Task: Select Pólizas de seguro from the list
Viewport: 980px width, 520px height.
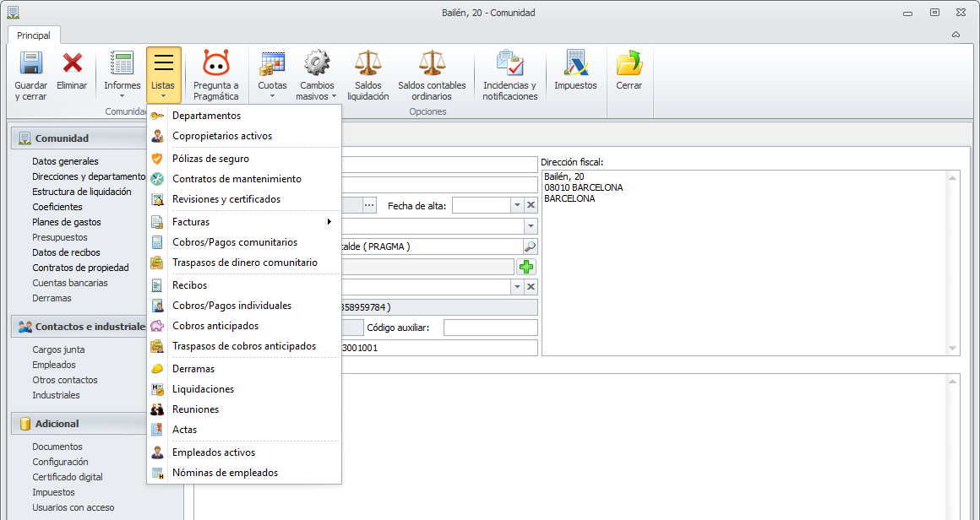Action: pyautogui.click(x=210, y=159)
